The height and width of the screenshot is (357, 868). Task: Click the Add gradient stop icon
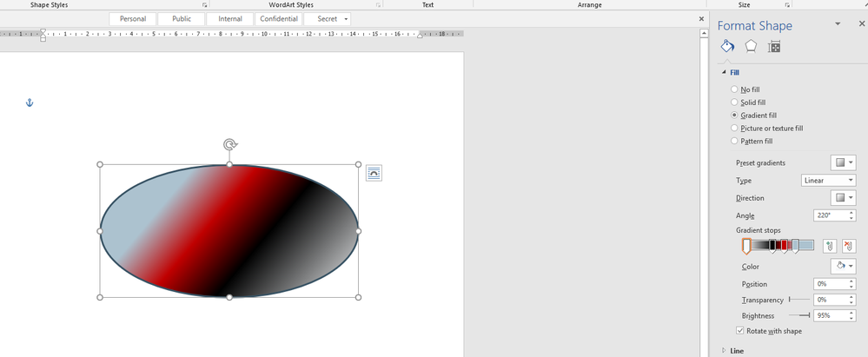point(829,247)
